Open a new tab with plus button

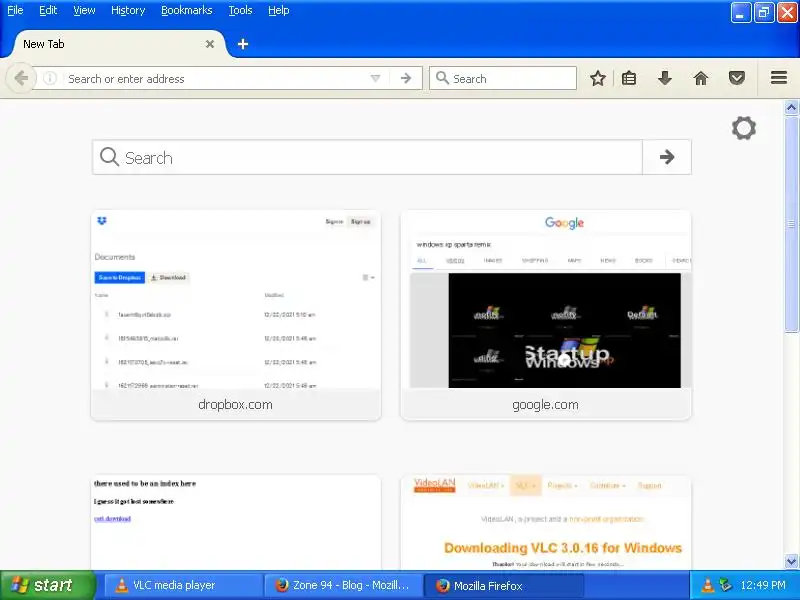(243, 44)
